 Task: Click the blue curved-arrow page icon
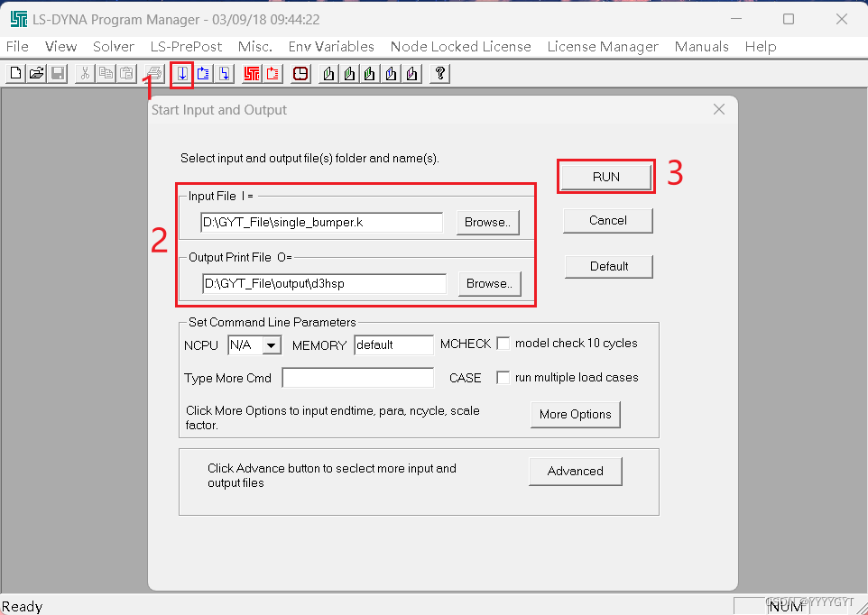(203, 74)
